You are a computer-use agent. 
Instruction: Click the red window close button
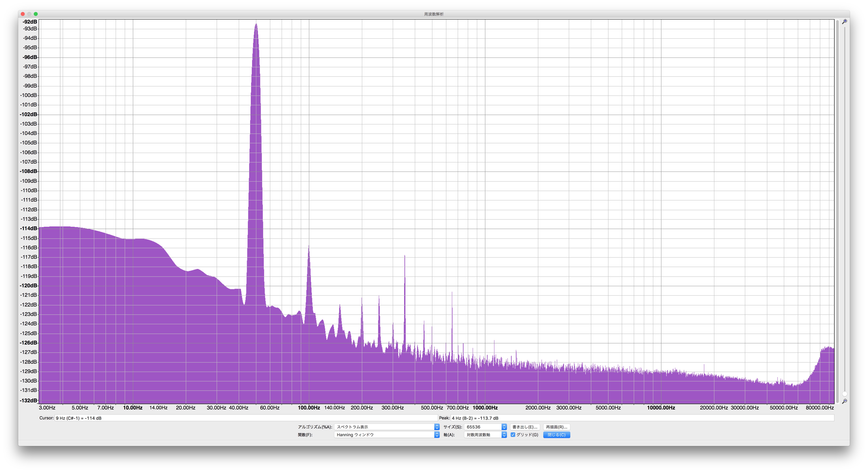coord(23,14)
